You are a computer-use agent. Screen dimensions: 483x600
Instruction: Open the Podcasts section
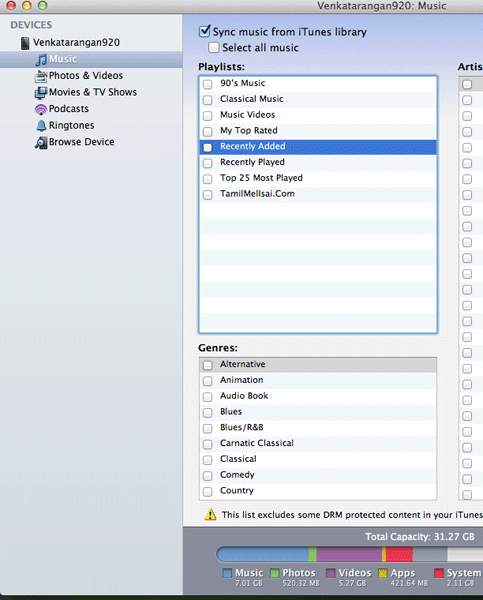pyautogui.click(x=69, y=109)
